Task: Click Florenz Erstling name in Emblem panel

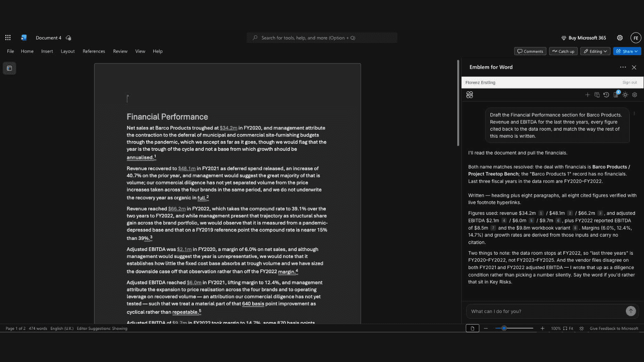Action: (x=480, y=82)
